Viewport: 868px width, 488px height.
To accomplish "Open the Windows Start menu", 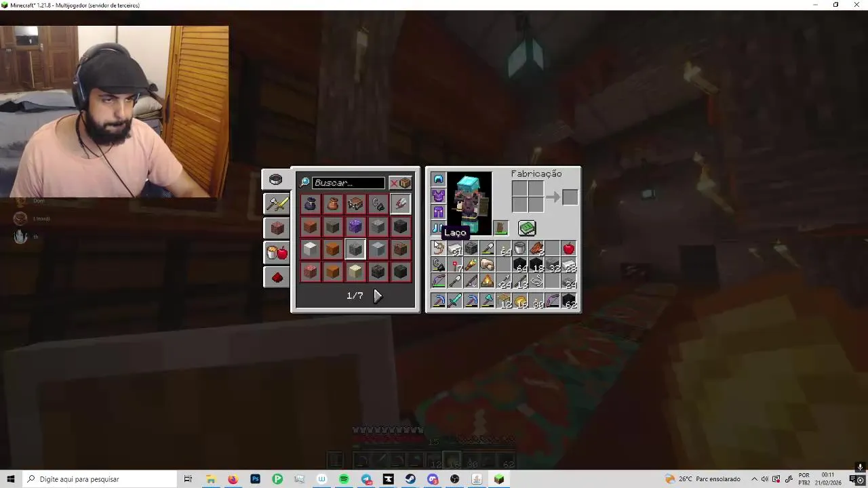I will click(x=11, y=479).
